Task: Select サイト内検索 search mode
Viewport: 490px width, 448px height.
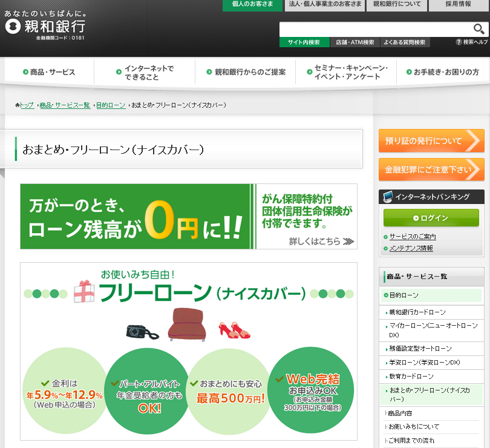Action: point(304,42)
